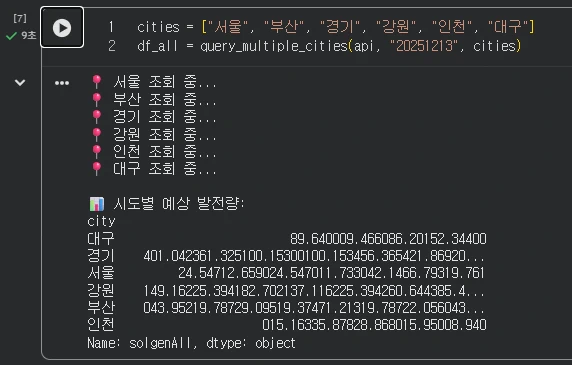The height and width of the screenshot is (365, 572).
Task: Click "Name: solgenAll, dtype: object" line
Action: [192, 343]
